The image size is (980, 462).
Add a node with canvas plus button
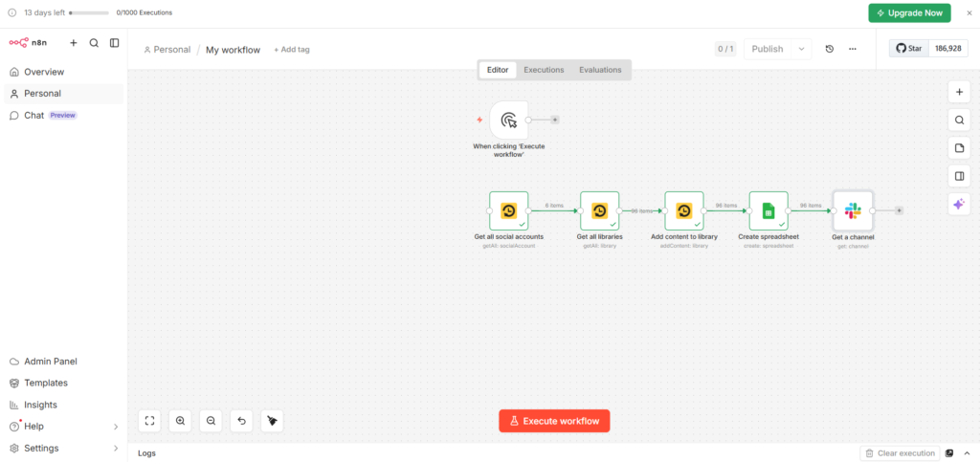(959, 92)
